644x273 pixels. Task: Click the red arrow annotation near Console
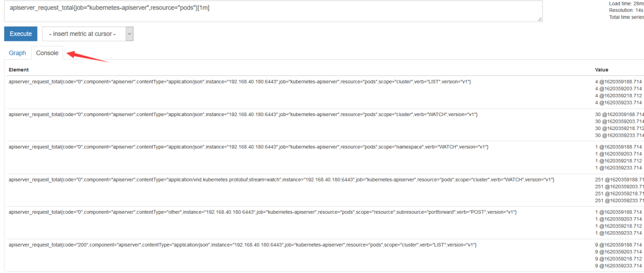[87, 57]
